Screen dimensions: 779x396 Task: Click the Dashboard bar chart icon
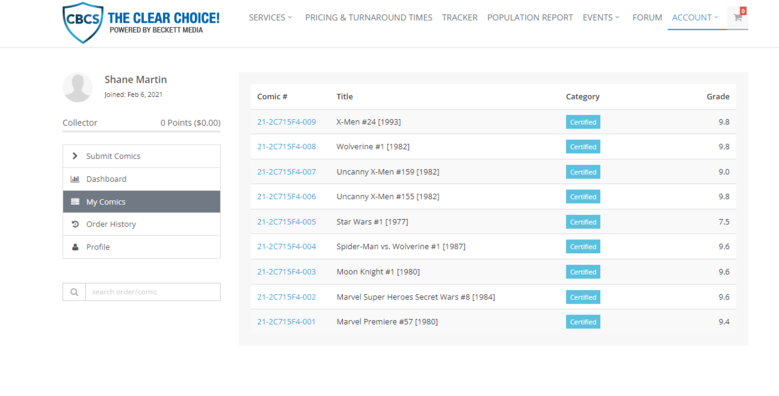click(x=75, y=179)
